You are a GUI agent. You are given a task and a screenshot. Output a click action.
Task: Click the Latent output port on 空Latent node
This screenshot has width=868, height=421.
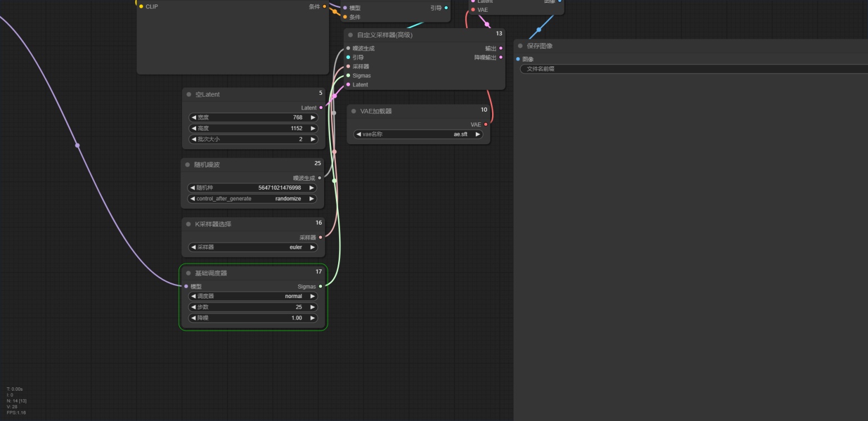point(321,108)
